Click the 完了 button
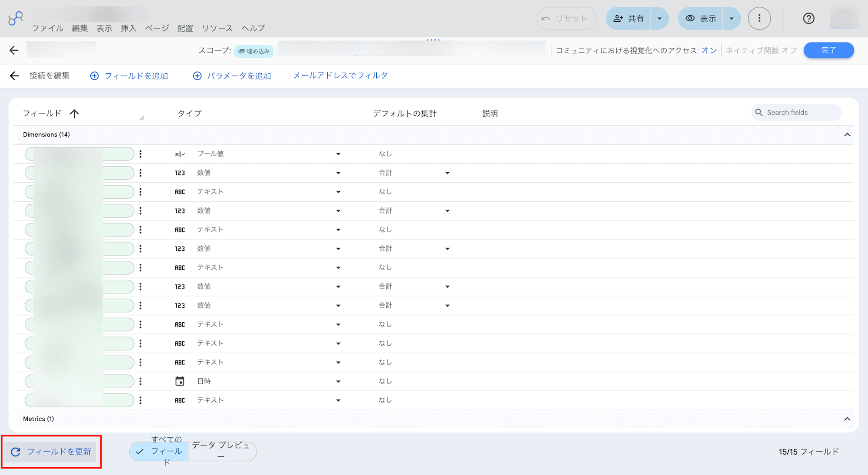Screen dimensions: 868x475 click(829, 50)
